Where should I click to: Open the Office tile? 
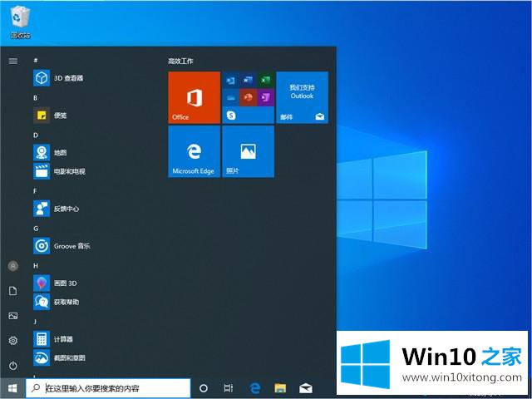pos(194,97)
